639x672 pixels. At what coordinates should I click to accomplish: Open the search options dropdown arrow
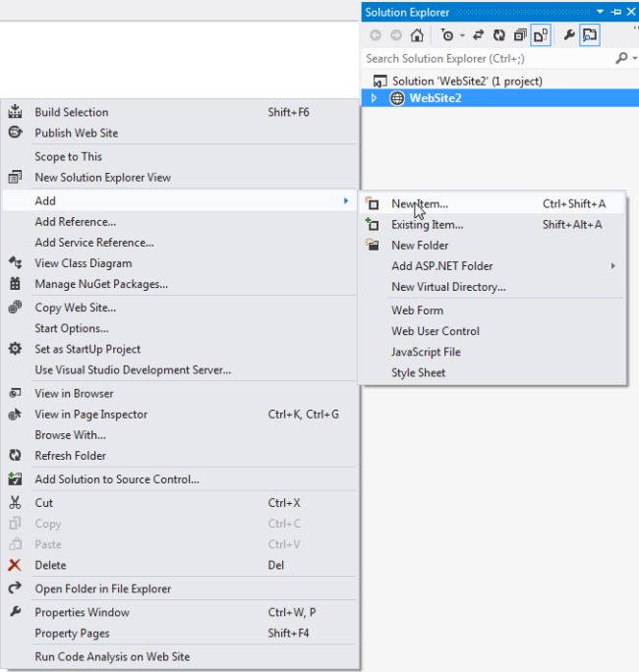click(x=634, y=58)
